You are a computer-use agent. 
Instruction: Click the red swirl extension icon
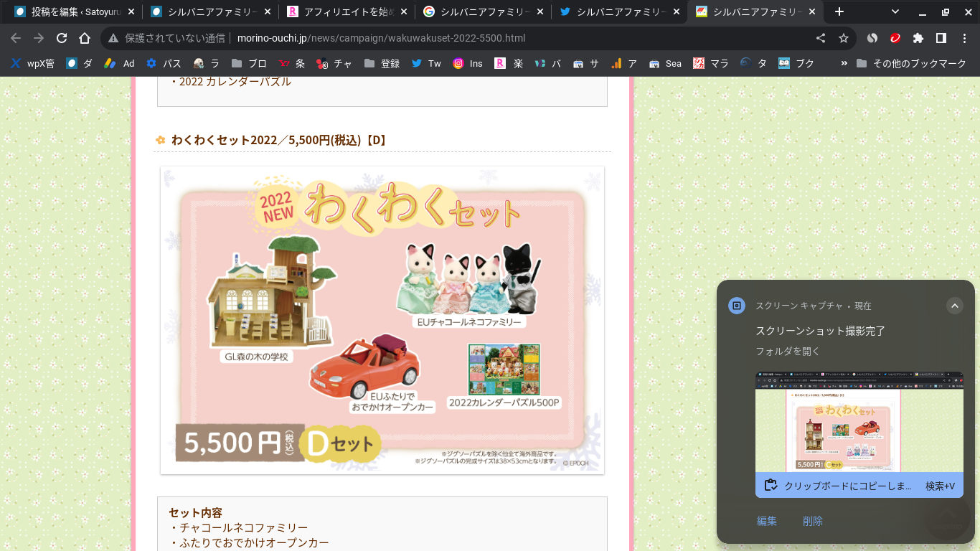pyautogui.click(x=895, y=38)
